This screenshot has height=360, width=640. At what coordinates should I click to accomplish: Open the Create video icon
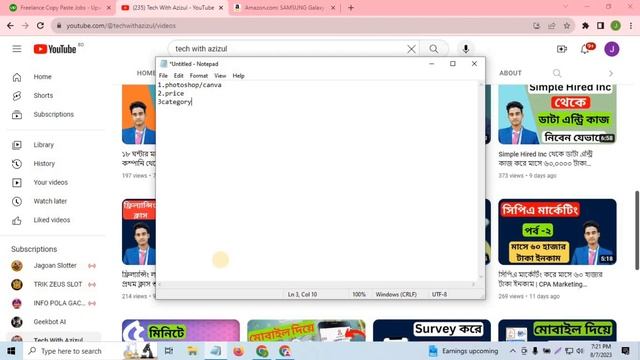[x=562, y=49]
